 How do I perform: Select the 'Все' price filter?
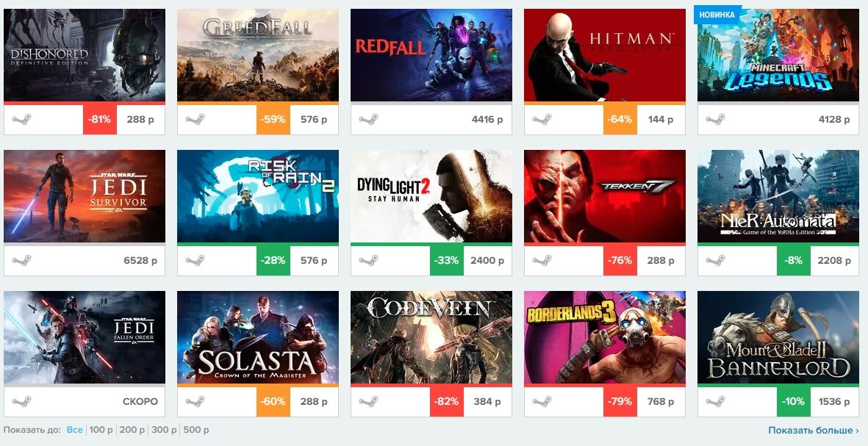pos(75,430)
